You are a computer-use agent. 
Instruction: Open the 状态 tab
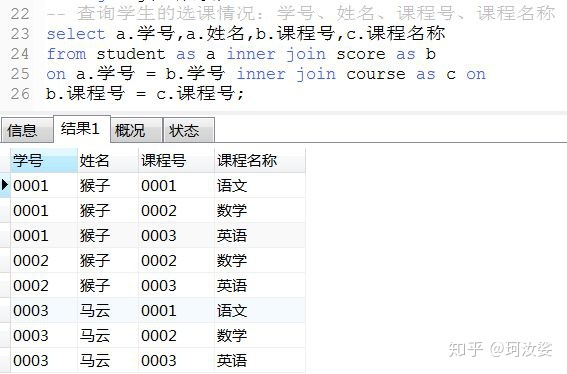(188, 130)
